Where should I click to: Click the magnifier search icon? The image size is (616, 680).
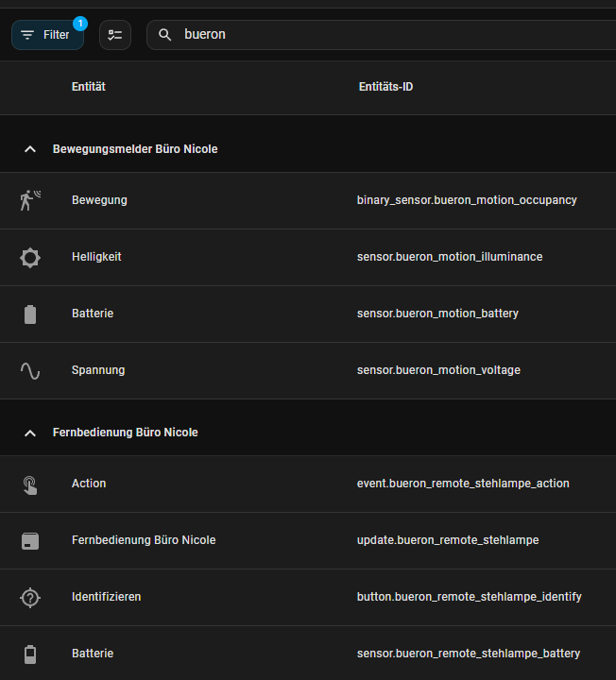pyautogui.click(x=165, y=35)
